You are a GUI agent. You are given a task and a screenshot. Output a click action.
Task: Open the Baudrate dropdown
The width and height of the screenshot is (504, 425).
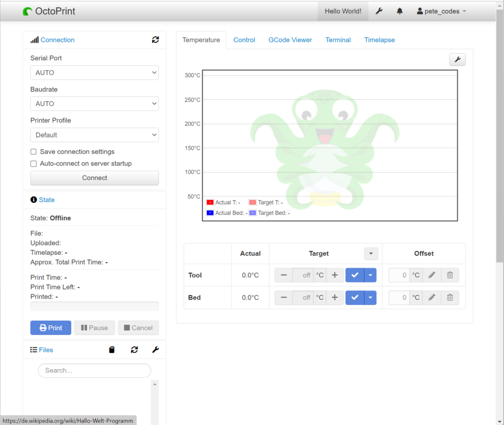pyautogui.click(x=94, y=104)
